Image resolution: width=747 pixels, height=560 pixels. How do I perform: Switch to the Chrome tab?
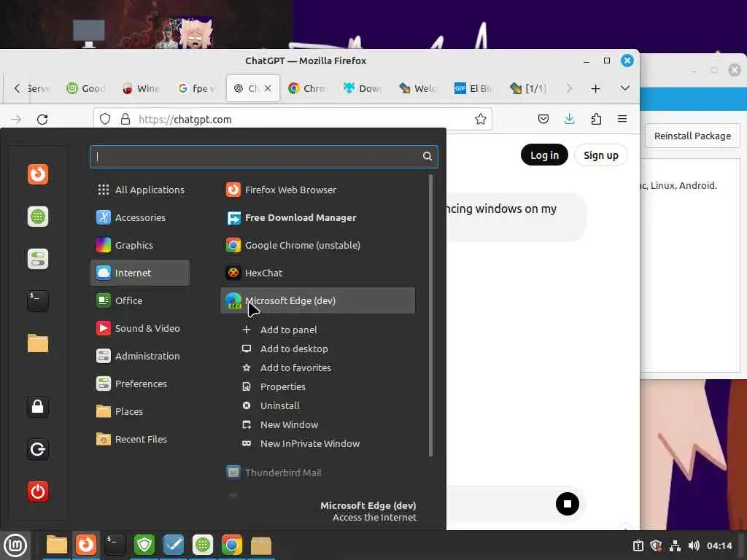click(307, 88)
